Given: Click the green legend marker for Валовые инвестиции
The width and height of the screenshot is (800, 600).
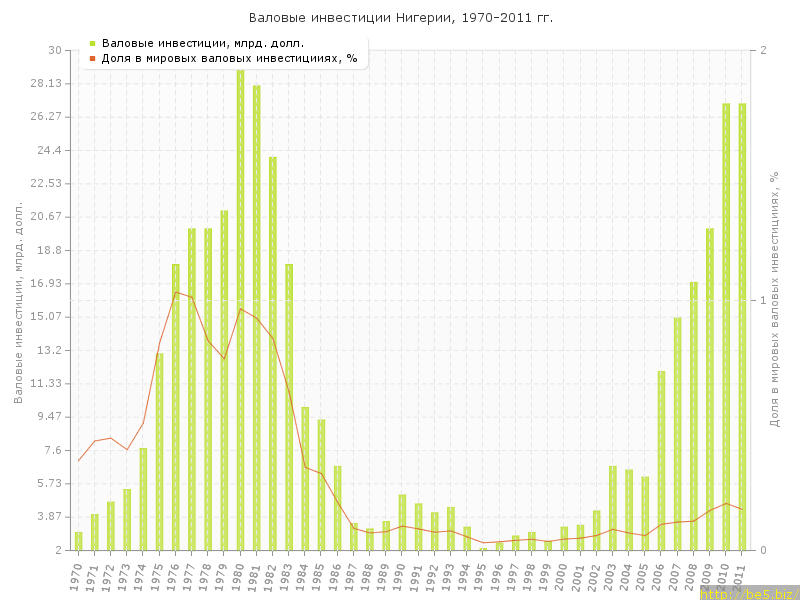Looking at the screenshot, I should (92, 43).
